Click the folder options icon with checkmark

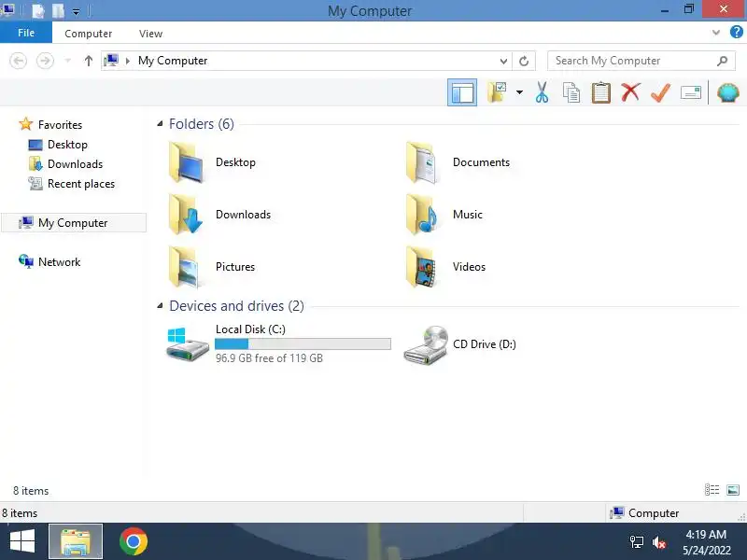[x=497, y=92]
